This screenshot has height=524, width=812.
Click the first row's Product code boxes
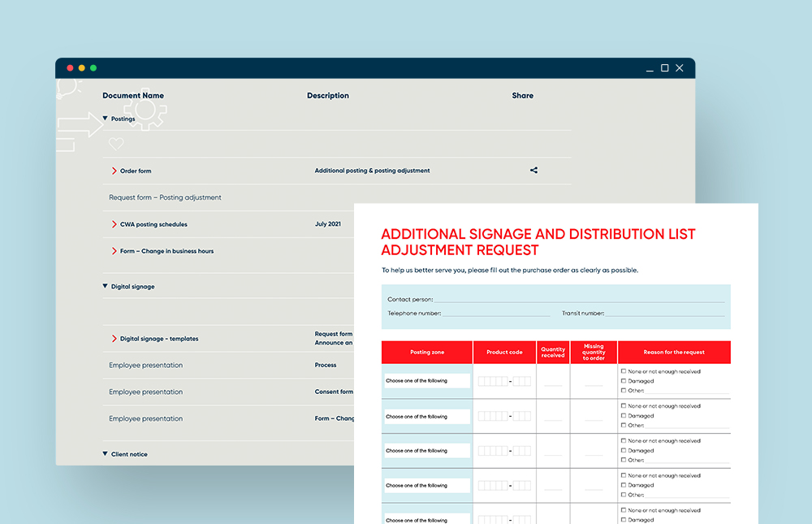(x=504, y=382)
